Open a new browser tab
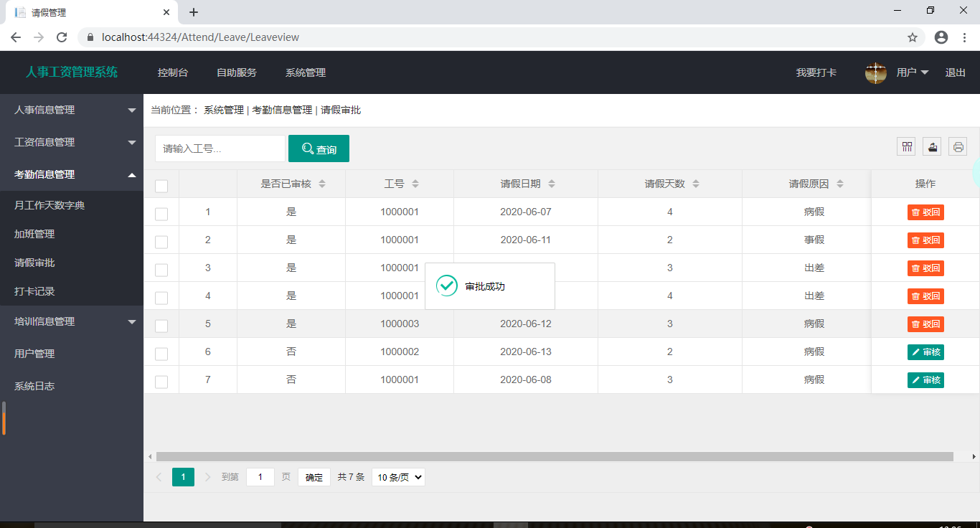This screenshot has height=528, width=980. [x=194, y=12]
